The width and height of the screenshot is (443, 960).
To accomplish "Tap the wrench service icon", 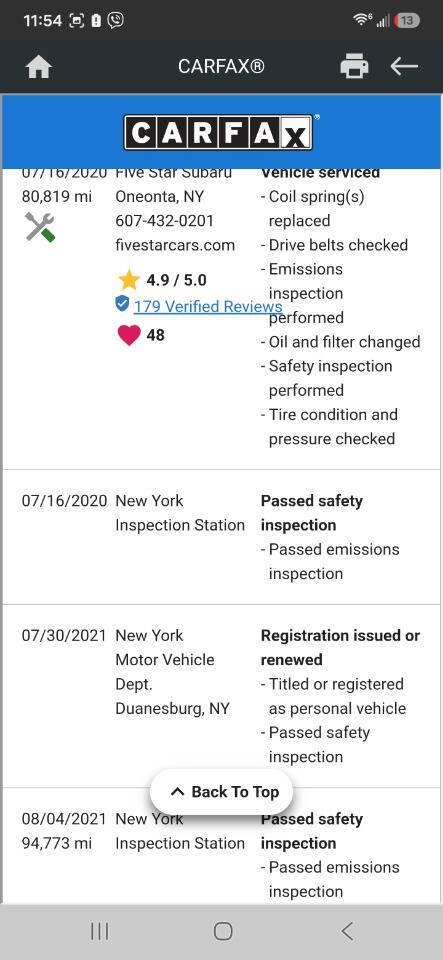I will (x=40, y=227).
